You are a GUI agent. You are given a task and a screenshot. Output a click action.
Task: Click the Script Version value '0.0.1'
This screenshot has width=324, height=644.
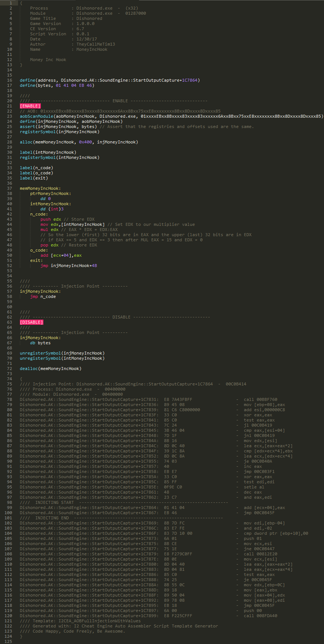[x=83, y=34]
